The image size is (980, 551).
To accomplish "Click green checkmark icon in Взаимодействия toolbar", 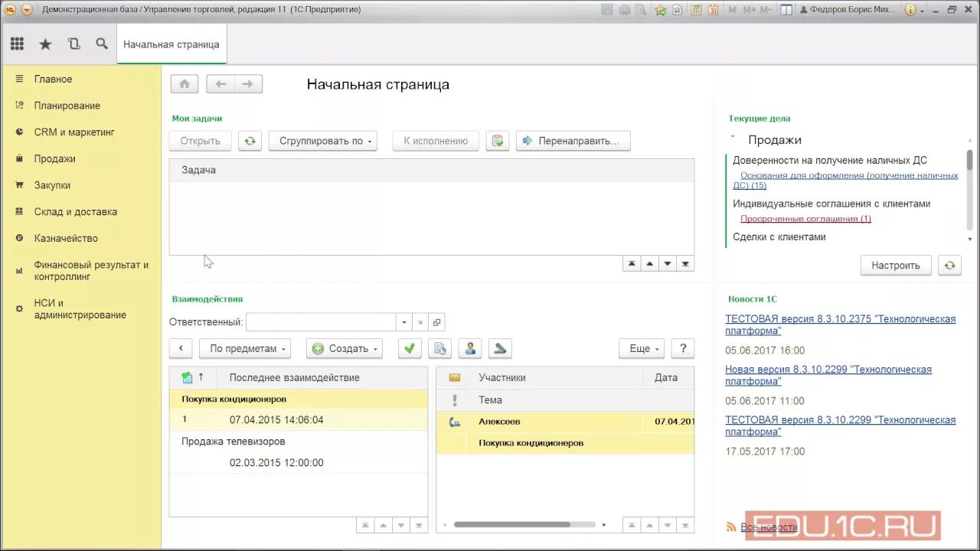I will 410,348.
